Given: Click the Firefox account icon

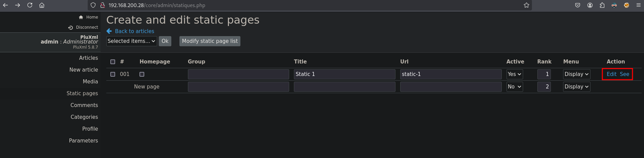Looking at the screenshot, I should pyautogui.click(x=590, y=5).
